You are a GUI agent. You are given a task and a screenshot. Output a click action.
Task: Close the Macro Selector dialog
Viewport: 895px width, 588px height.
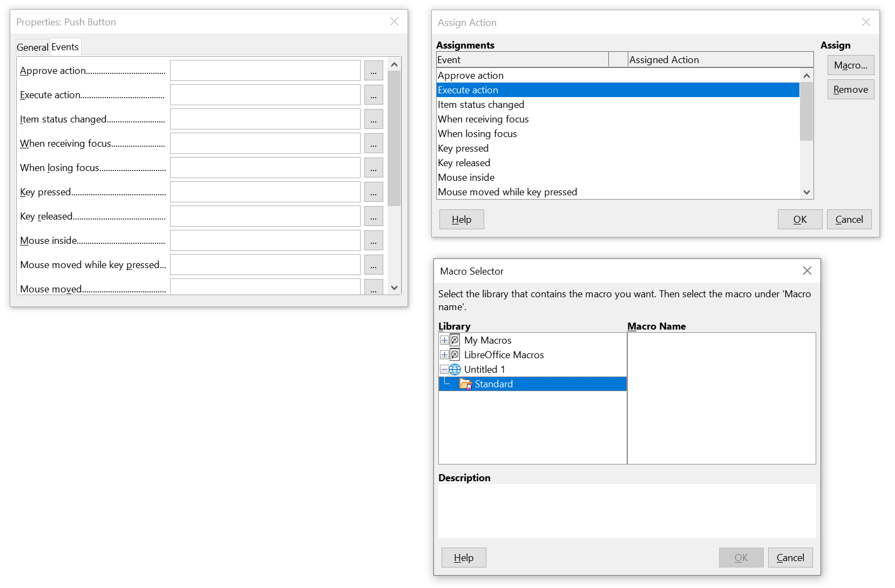coord(807,271)
